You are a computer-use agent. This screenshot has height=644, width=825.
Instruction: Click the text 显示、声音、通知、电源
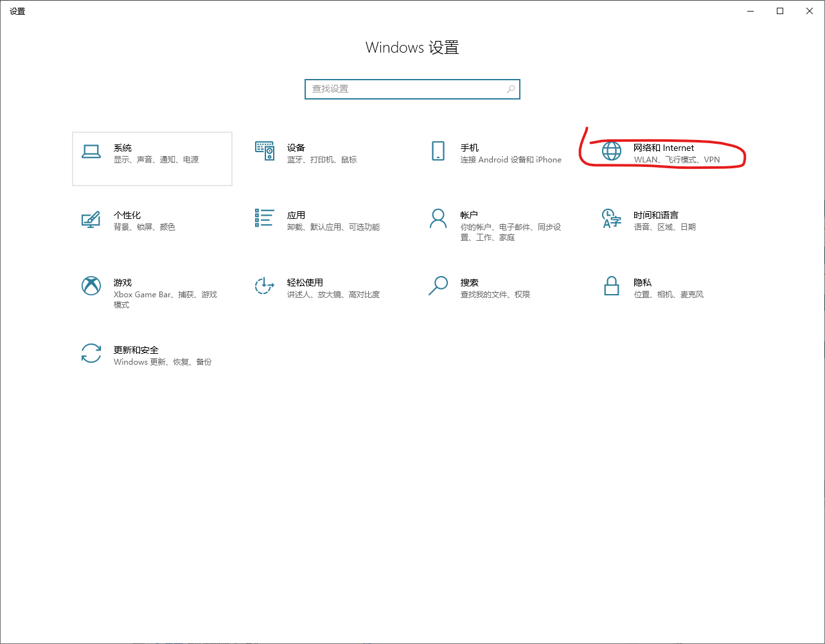point(156,160)
